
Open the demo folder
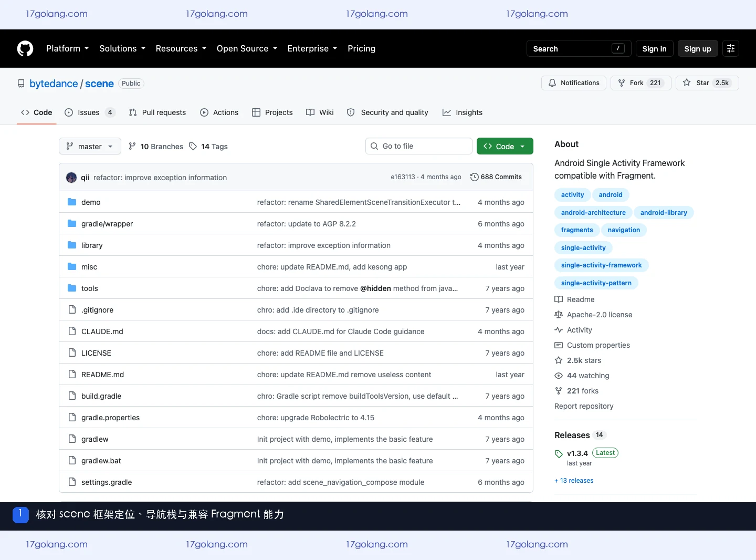[x=91, y=202]
